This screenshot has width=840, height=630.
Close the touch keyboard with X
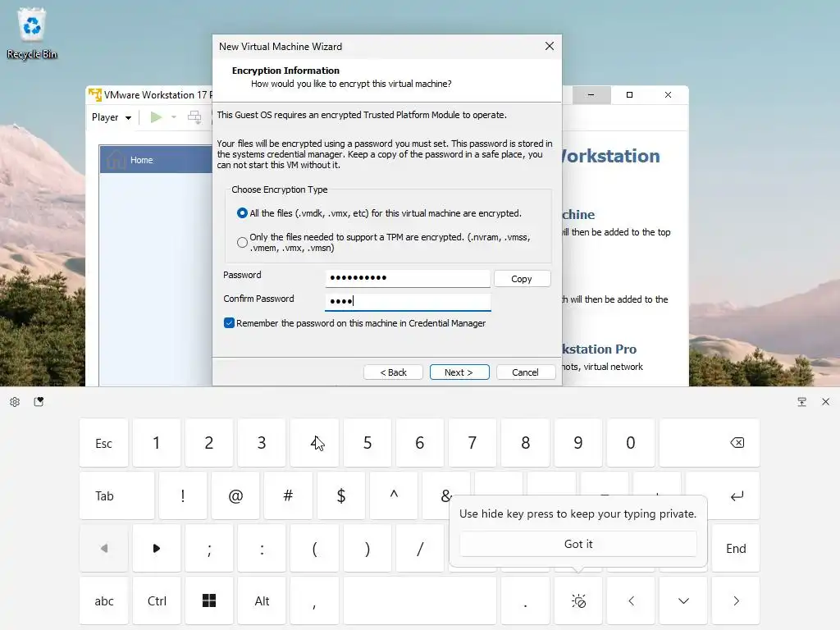point(825,402)
